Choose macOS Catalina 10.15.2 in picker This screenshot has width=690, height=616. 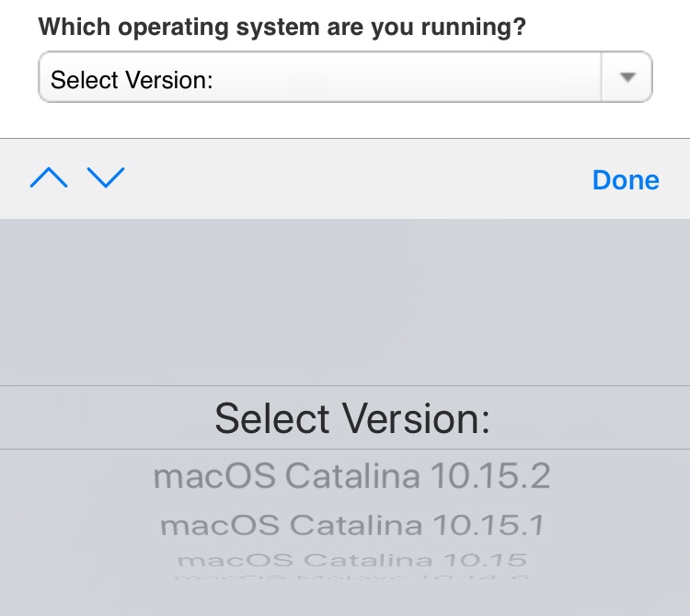point(351,476)
